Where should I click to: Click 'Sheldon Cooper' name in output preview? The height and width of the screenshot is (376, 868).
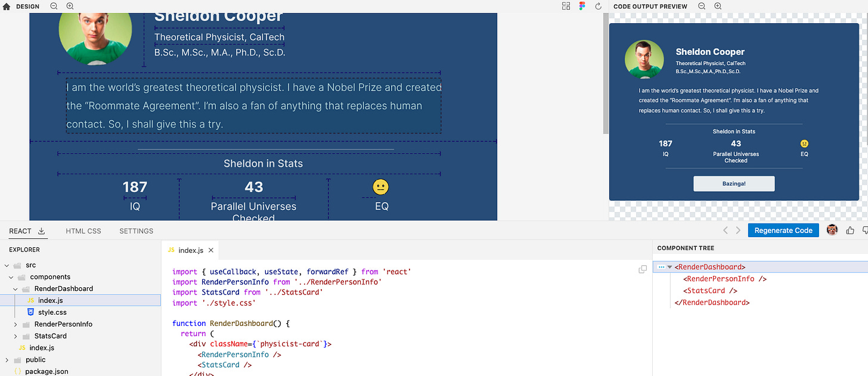click(710, 52)
